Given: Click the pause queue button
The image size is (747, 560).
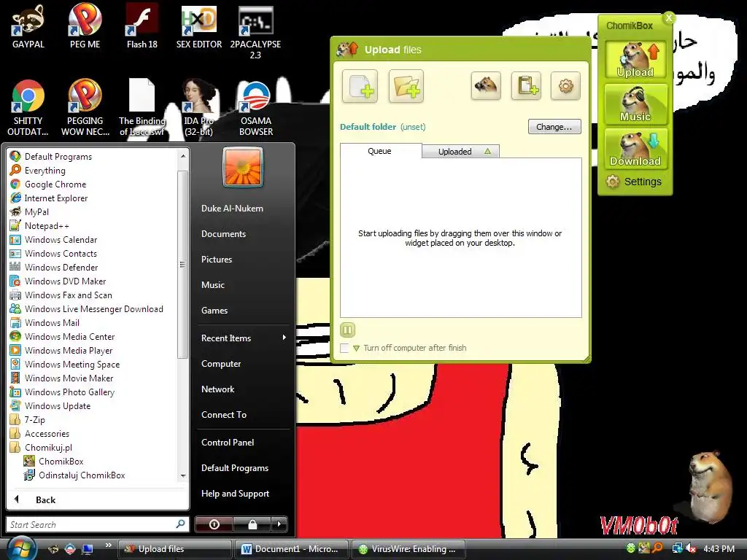Looking at the screenshot, I should pos(347,330).
